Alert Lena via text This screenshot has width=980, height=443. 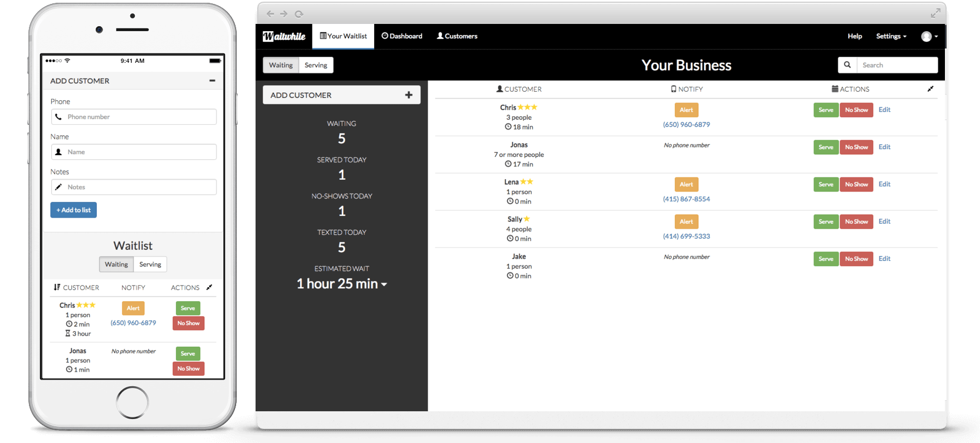pos(687,185)
